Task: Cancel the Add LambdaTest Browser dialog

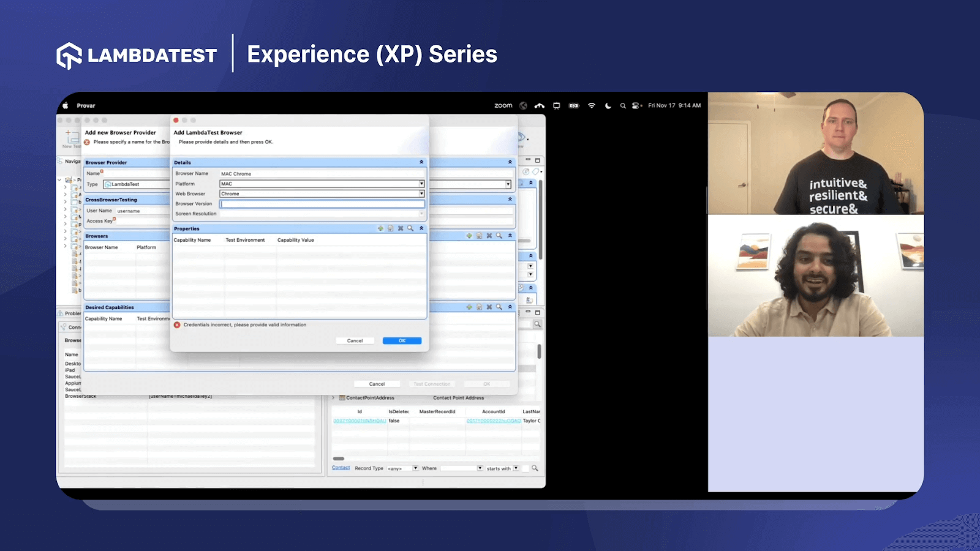Action: click(355, 341)
